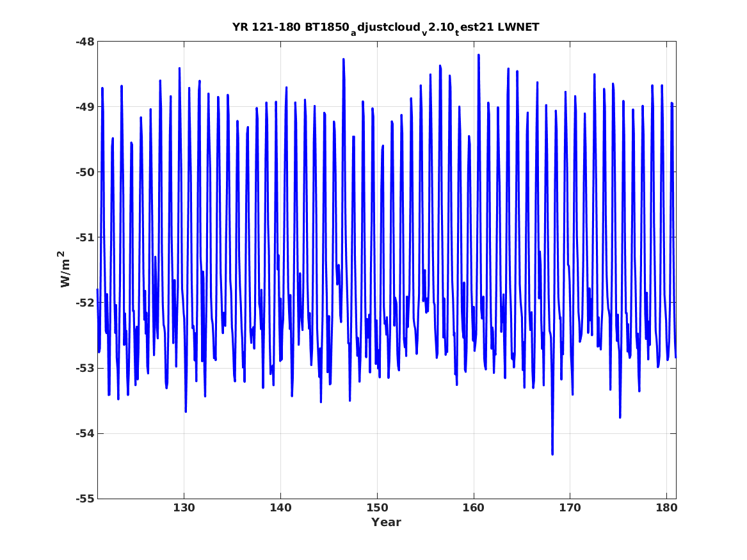This screenshot has width=747, height=560.
Task: Click the x-axis label Year
Action: (x=387, y=522)
